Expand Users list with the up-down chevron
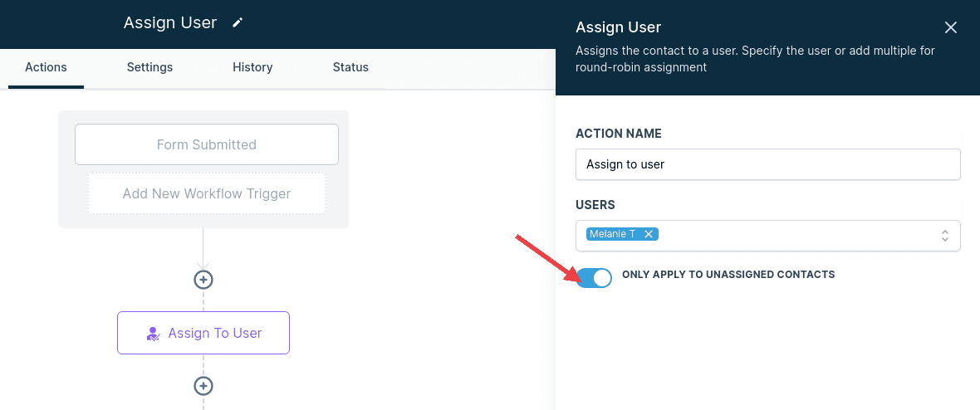Screen dimensions: 980x410 945,236
